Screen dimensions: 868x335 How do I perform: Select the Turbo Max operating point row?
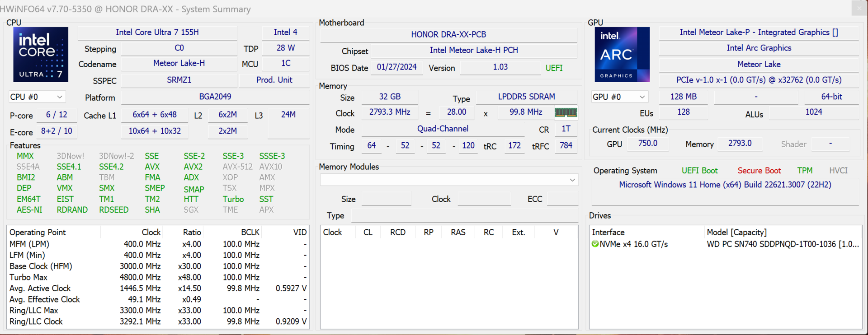click(28, 277)
